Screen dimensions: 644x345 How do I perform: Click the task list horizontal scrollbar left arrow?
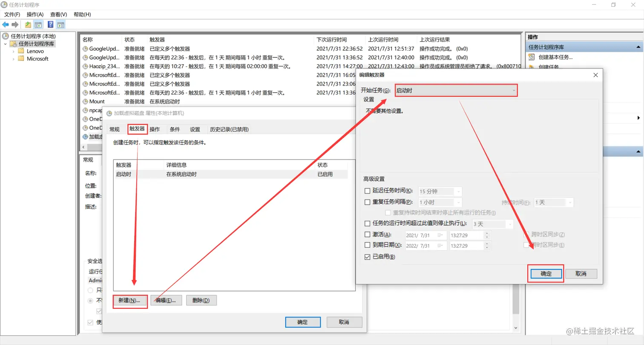83,147
